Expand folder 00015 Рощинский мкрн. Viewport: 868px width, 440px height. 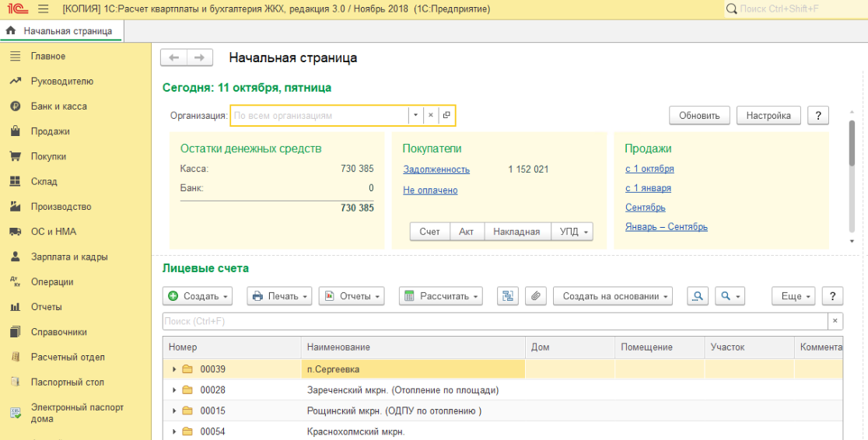[174, 410]
